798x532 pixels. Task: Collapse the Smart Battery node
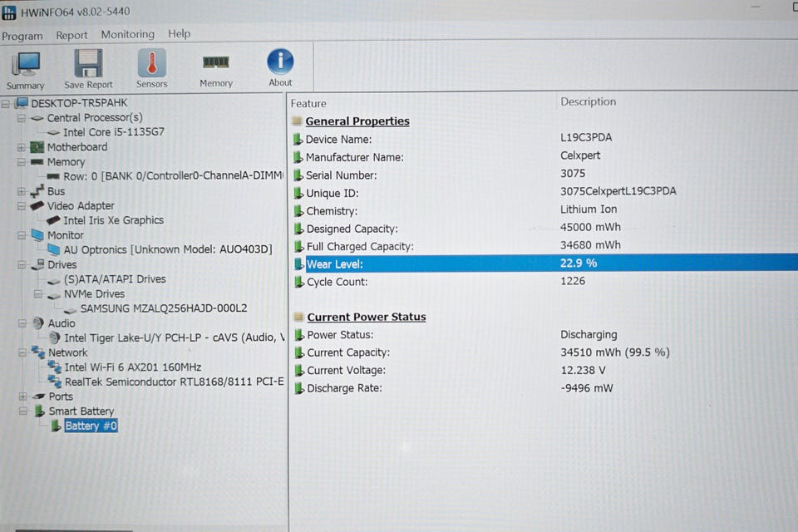(23, 411)
